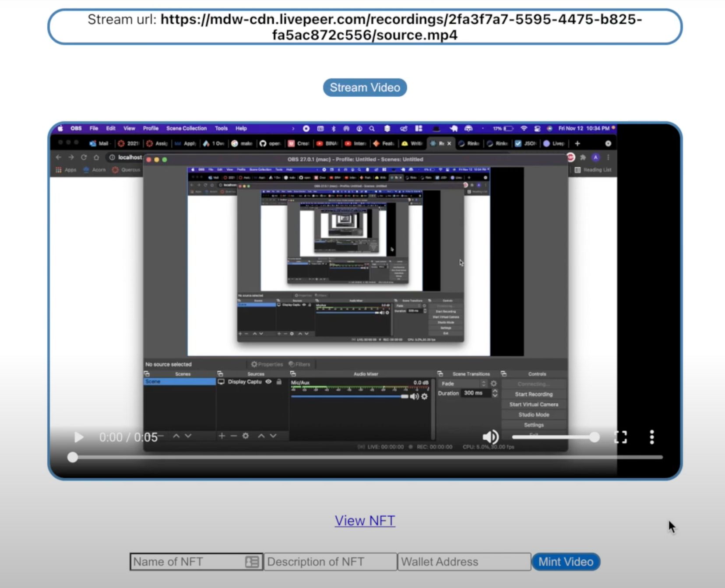This screenshot has height=588, width=725.
Task: Mute the web video player's volume speaker
Action: (x=490, y=437)
